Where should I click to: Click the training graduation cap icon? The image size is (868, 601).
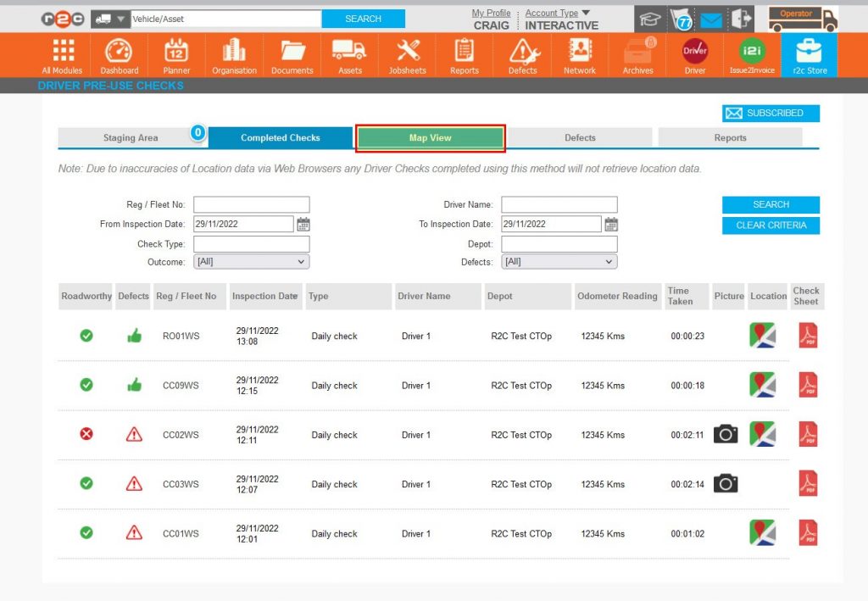point(650,19)
